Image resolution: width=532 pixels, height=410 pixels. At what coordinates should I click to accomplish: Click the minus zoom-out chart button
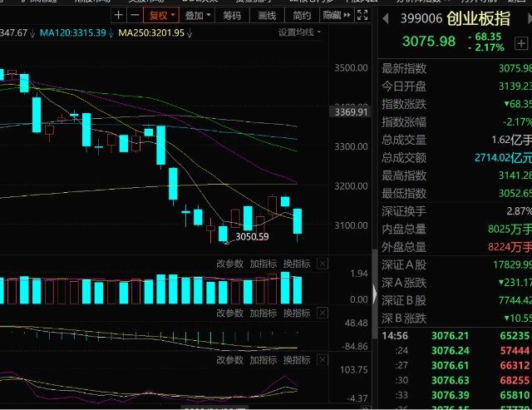133,15
